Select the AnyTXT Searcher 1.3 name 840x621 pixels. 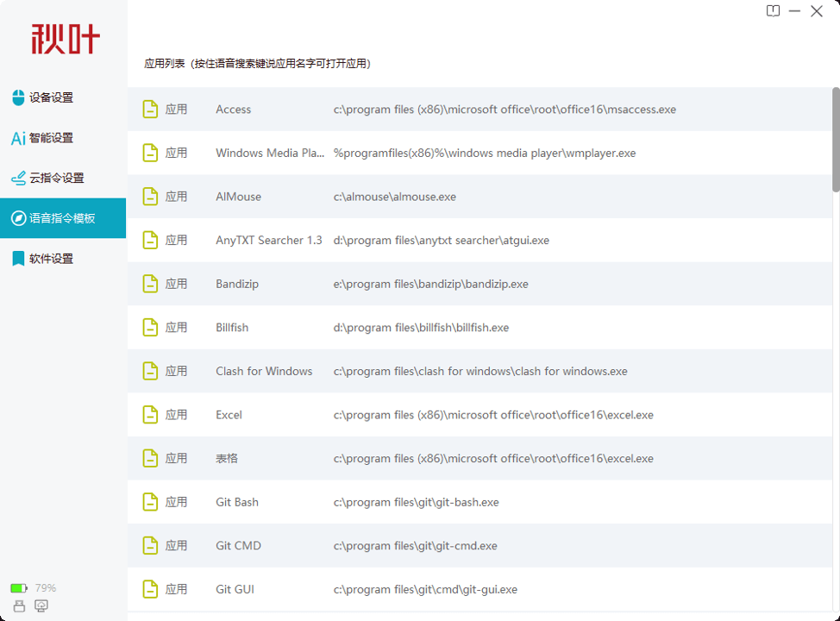(269, 240)
